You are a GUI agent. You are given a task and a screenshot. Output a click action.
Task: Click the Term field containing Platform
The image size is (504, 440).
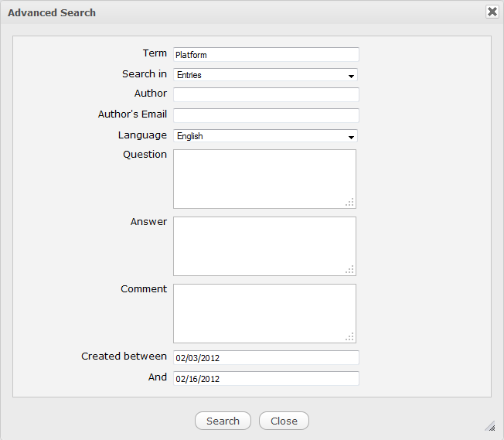[x=266, y=55]
